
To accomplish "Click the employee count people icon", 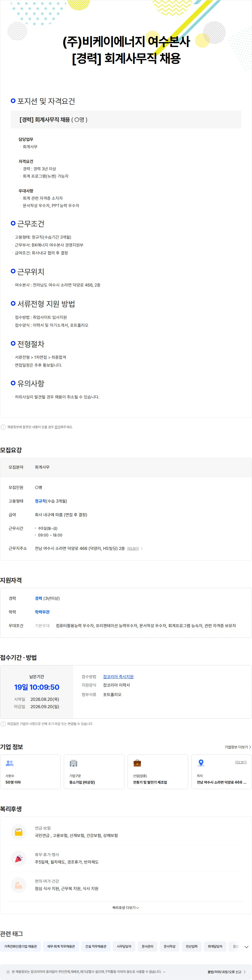I will click(x=9, y=763).
